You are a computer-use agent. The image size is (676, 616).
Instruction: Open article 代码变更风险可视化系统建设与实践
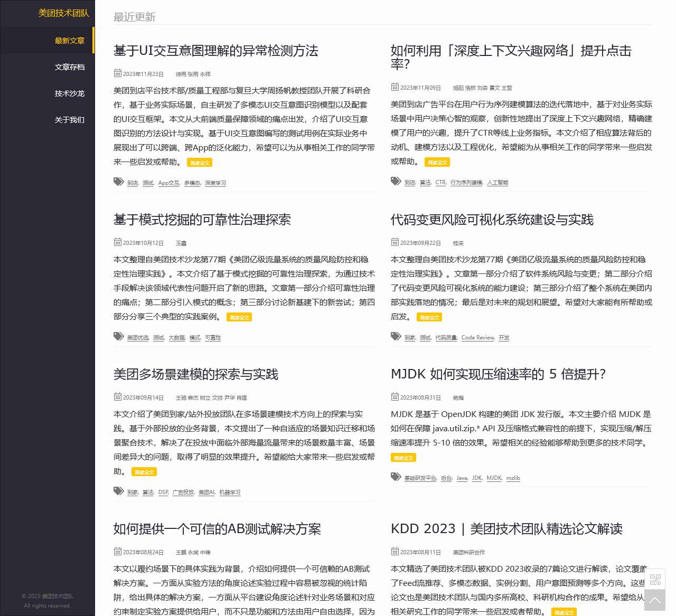pos(492,220)
